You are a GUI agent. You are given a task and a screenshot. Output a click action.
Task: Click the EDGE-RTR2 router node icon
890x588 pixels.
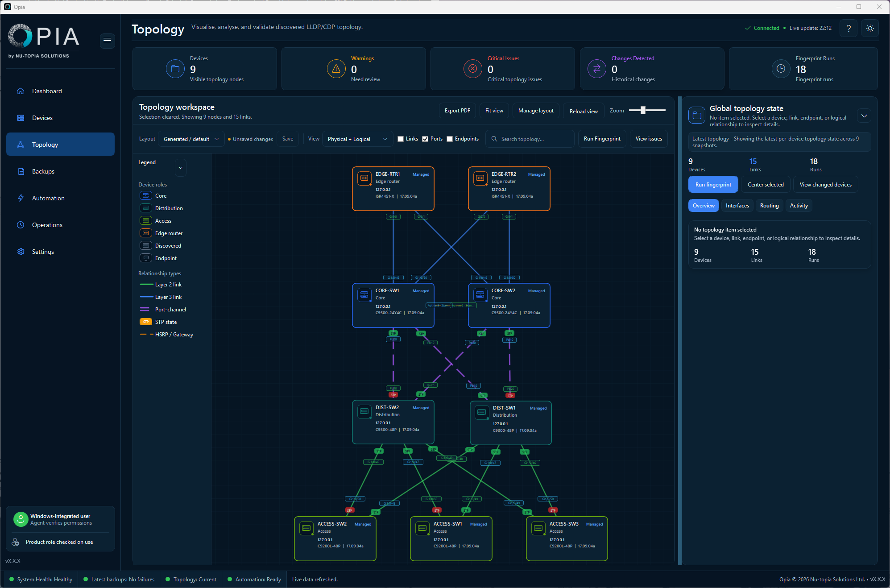click(480, 178)
